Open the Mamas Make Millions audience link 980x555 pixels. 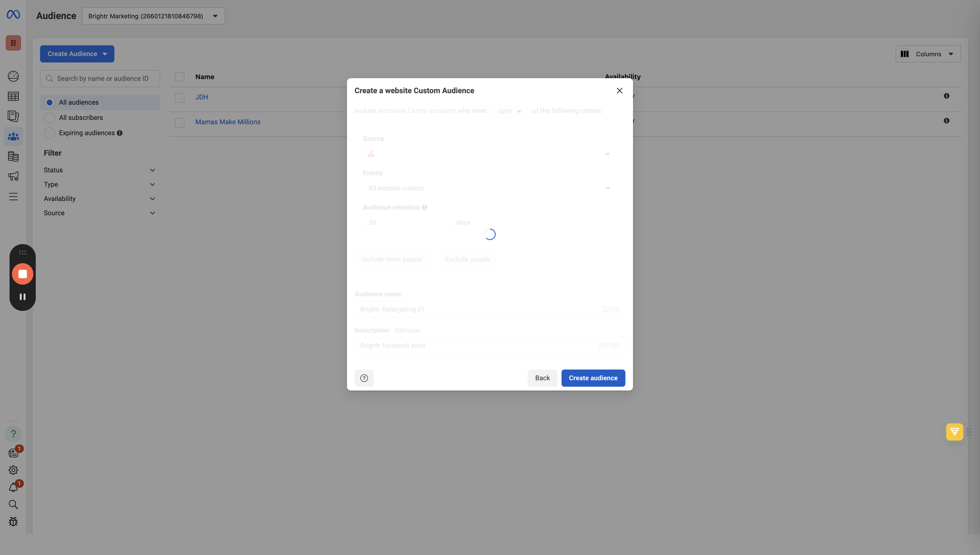click(x=228, y=122)
